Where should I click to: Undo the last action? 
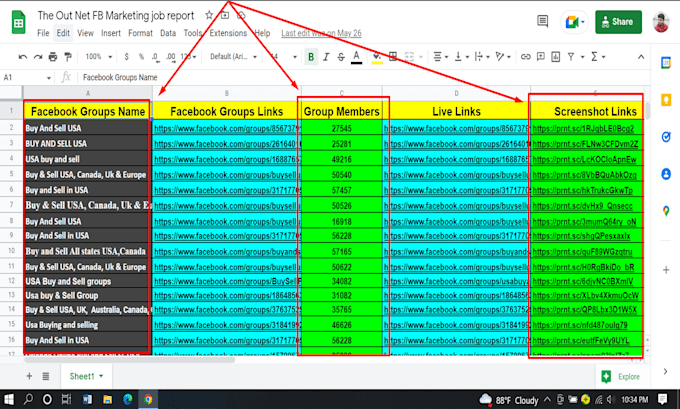pos(23,57)
